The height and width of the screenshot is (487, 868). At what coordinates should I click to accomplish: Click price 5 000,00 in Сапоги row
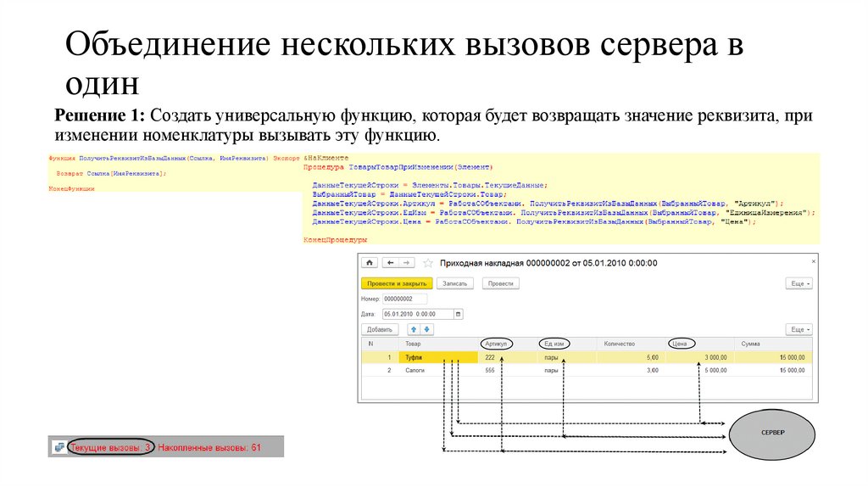(715, 370)
